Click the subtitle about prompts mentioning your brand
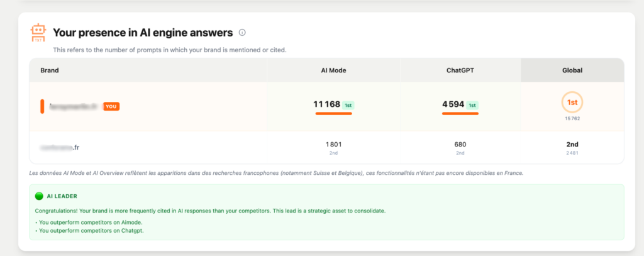The height and width of the screenshot is (256, 644). (170, 50)
